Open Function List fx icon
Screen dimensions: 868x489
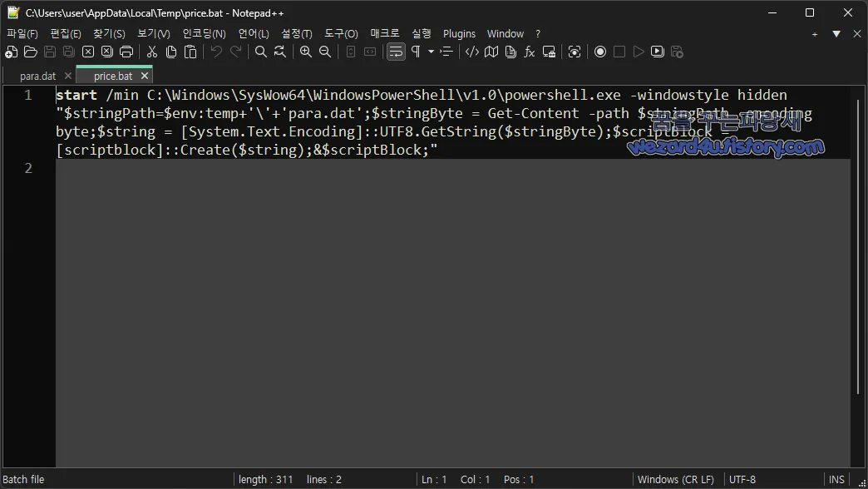tap(530, 52)
